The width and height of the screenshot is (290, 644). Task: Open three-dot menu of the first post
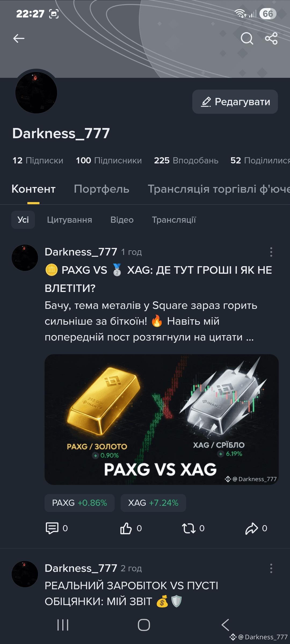[x=271, y=252]
